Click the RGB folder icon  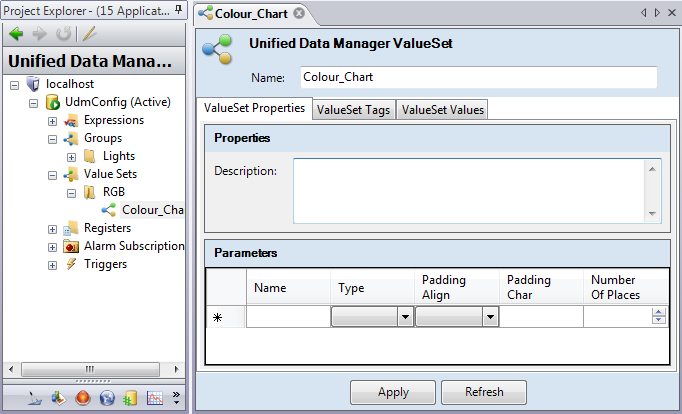pyautogui.click(x=90, y=192)
